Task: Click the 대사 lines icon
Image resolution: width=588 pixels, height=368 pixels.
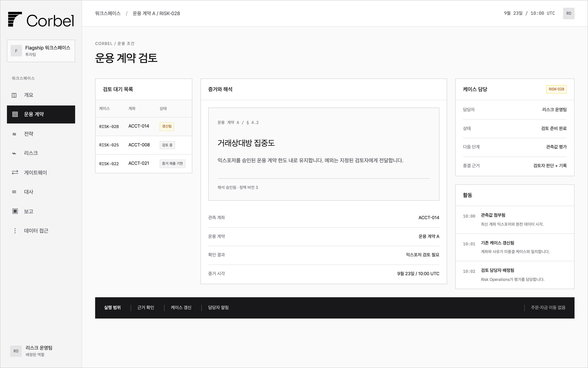Action: [x=14, y=192]
